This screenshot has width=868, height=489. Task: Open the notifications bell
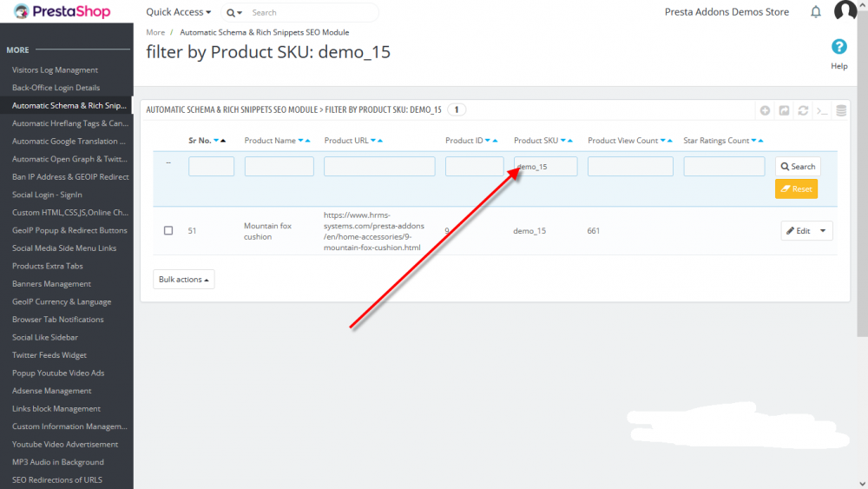click(815, 11)
